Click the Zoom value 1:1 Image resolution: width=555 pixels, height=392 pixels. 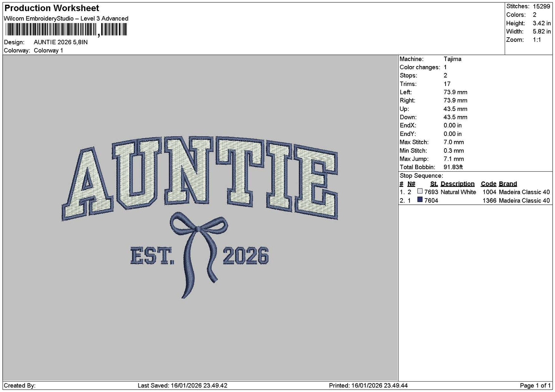tap(537, 40)
